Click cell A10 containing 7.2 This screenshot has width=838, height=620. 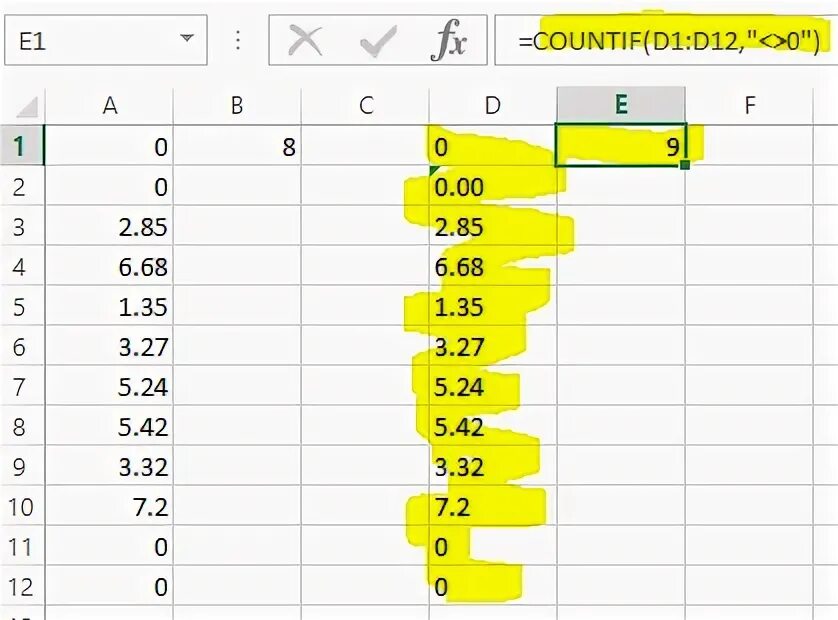click(110, 506)
